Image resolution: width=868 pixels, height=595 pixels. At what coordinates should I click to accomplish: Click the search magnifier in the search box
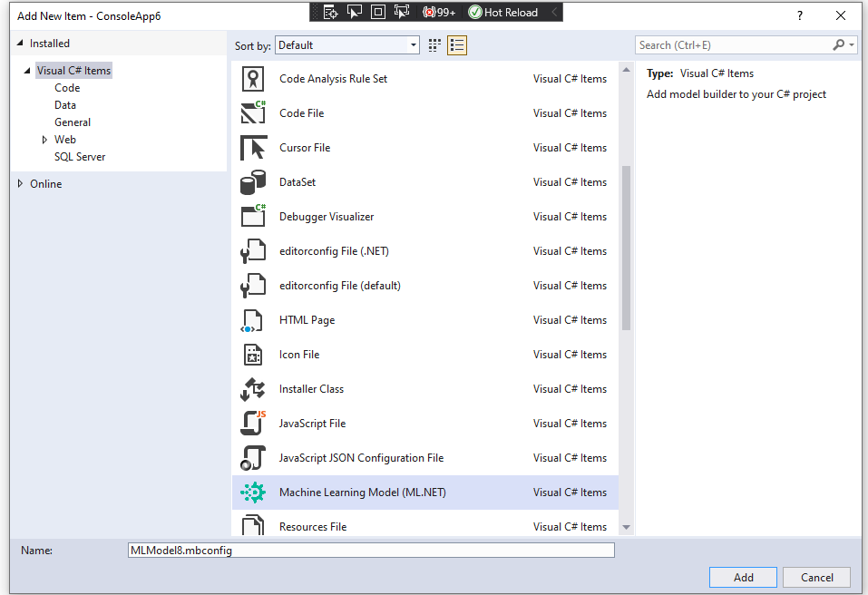[x=839, y=44]
